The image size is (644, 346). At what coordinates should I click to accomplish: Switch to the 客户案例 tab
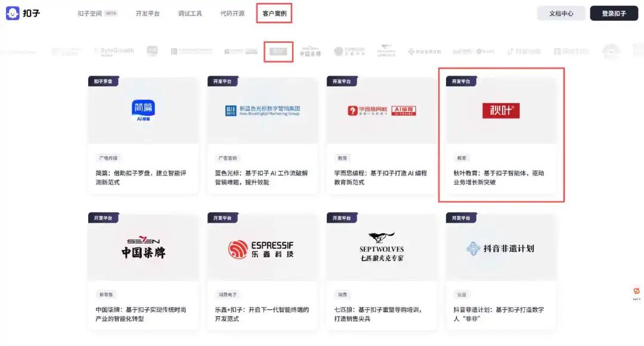coord(274,13)
